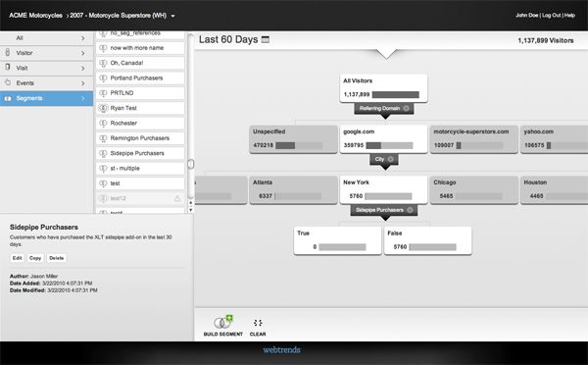Expand the Segments category chevron

[x=83, y=98]
